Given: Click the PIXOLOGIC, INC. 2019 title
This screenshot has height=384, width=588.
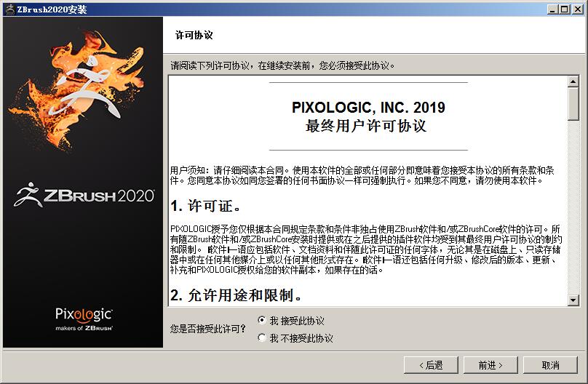Looking at the screenshot, I should [368, 108].
